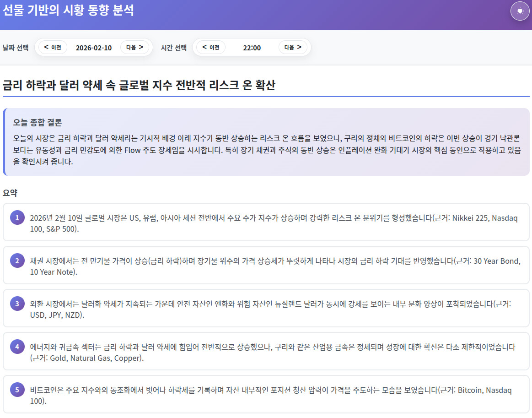Go to the next date

click(x=134, y=47)
